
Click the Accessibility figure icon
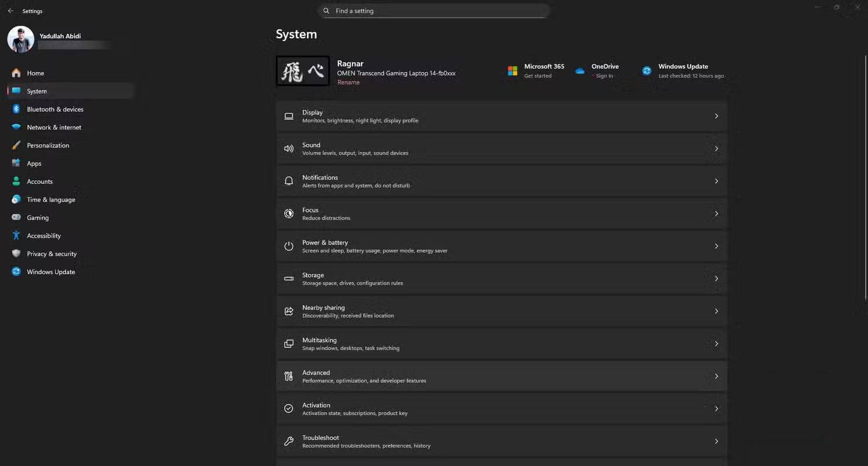[16, 236]
